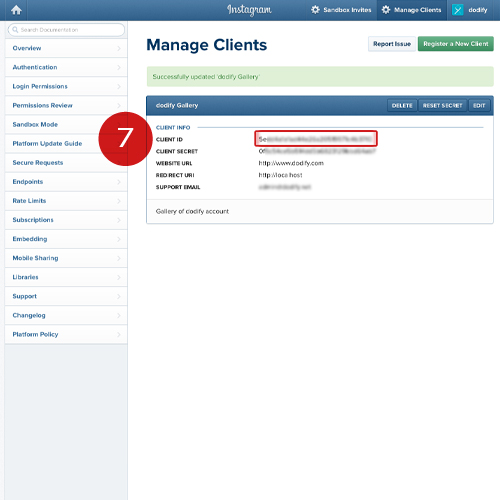Viewport: 500px width, 500px height.
Task: Reset secret for dodify Gallery
Action: click(442, 106)
